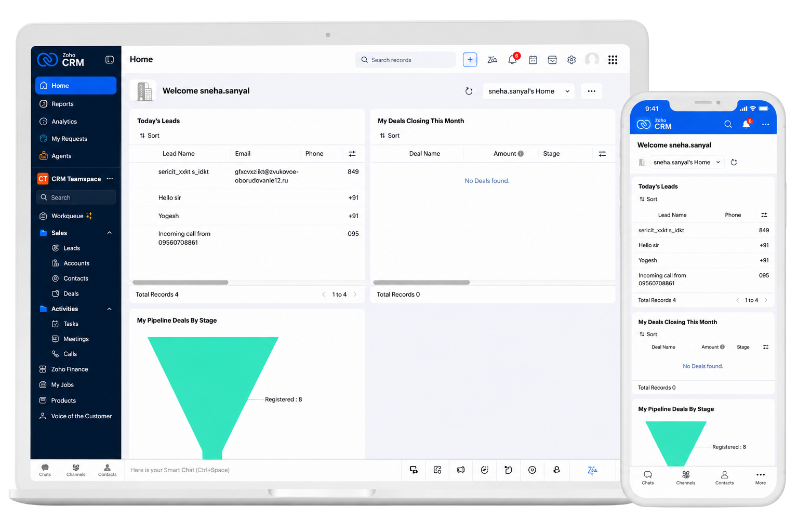Viewport: 798px width, 532px height.
Task: Collapse the Sales section in sidebar
Action: [x=109, y=233]
